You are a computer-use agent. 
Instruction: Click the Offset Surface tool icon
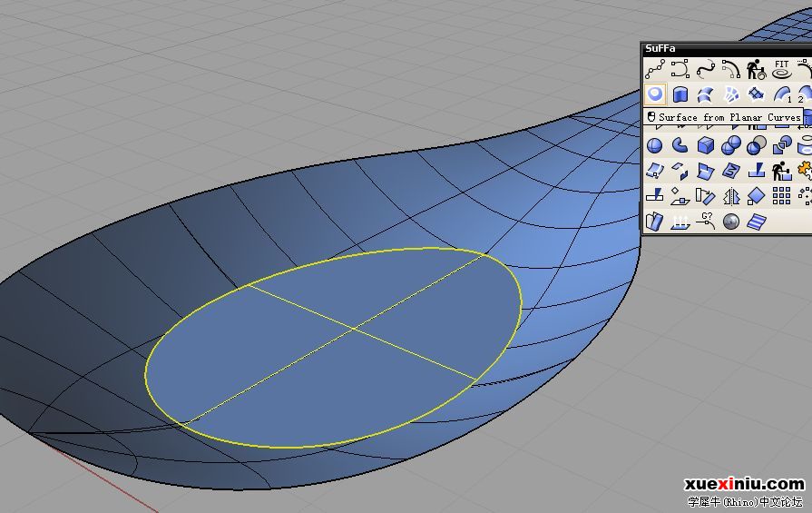point(654,171)
